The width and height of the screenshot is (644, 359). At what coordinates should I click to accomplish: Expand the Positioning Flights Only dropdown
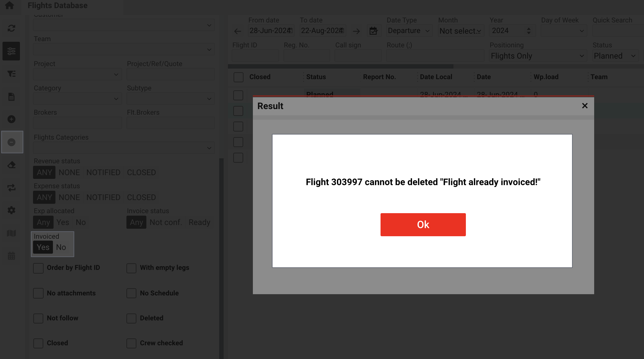click(537, 56)
